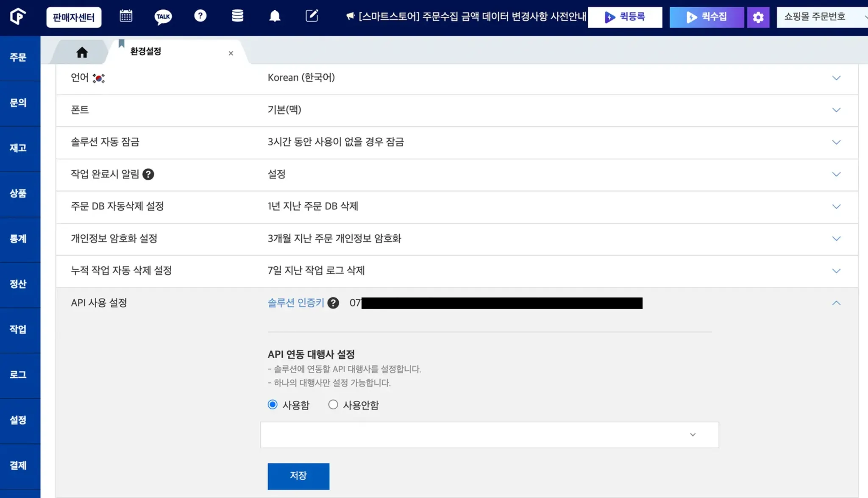Open the database stack icon
Image resolution: width=868 pixels, height=498 pixels.
point(237,16)
